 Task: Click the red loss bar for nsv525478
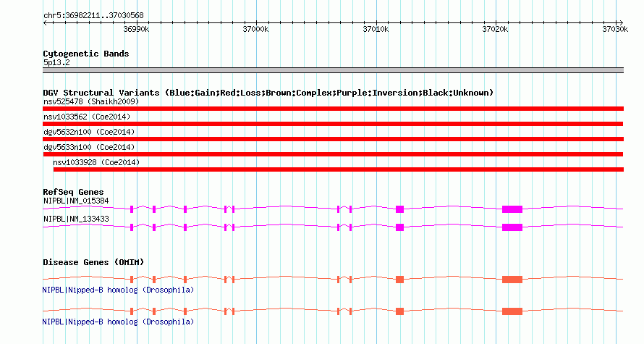[333, 109]
